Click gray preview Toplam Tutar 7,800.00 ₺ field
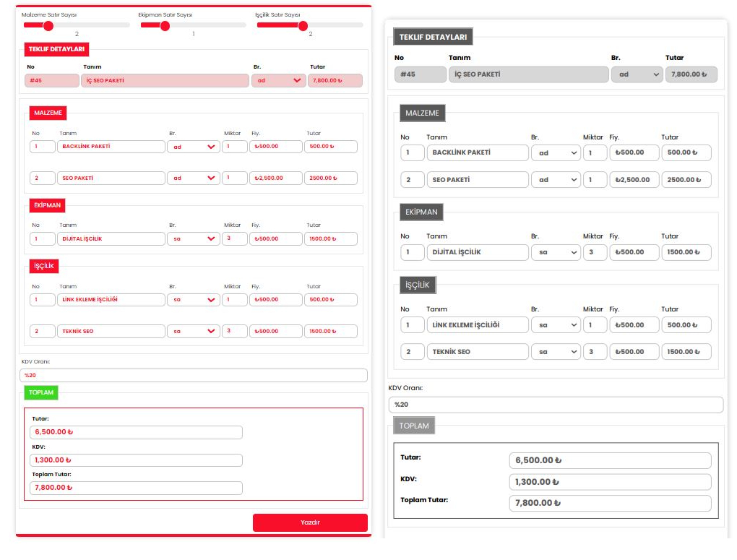The width and height of the screenshot is (737, 560). (x=610, y=503)
